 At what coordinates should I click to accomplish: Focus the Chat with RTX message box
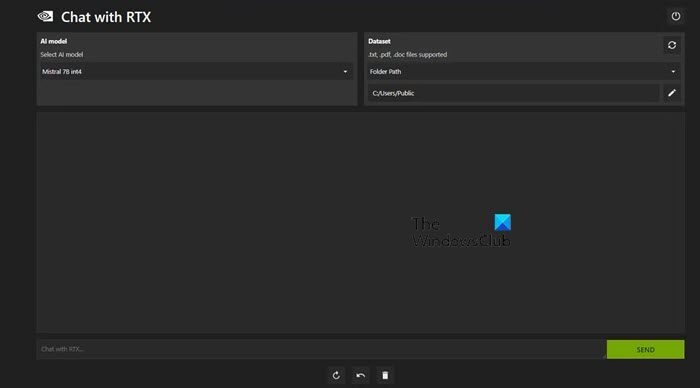click(x=321, y=349)
